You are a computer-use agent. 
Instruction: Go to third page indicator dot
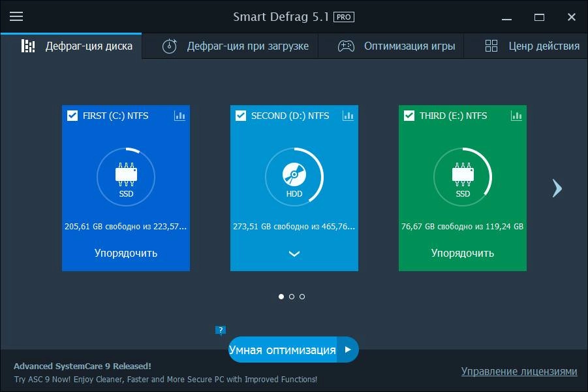click(x=302, y=297)
